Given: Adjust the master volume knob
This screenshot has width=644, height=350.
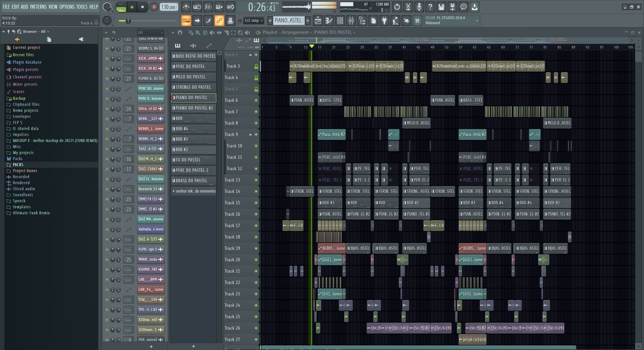Looking at the screenshot, I should pyautogui.click(x=107, y=7).
